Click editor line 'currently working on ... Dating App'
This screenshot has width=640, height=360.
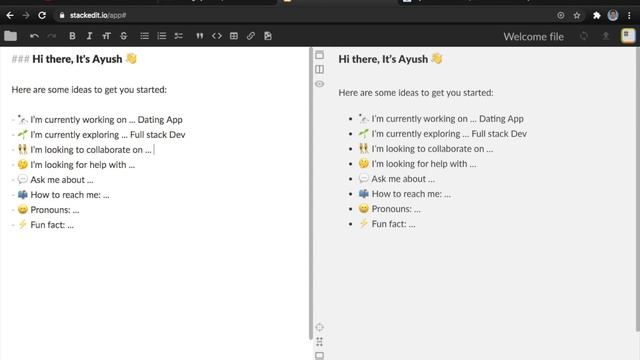106,120
